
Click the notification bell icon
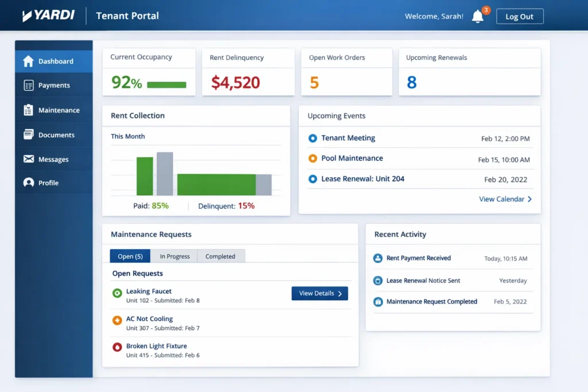[x=477, y=16]
